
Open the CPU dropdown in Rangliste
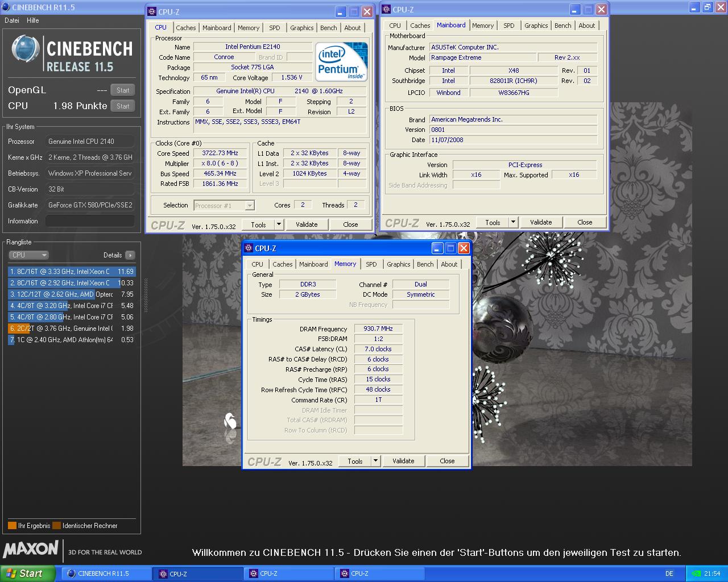(29, 255)
